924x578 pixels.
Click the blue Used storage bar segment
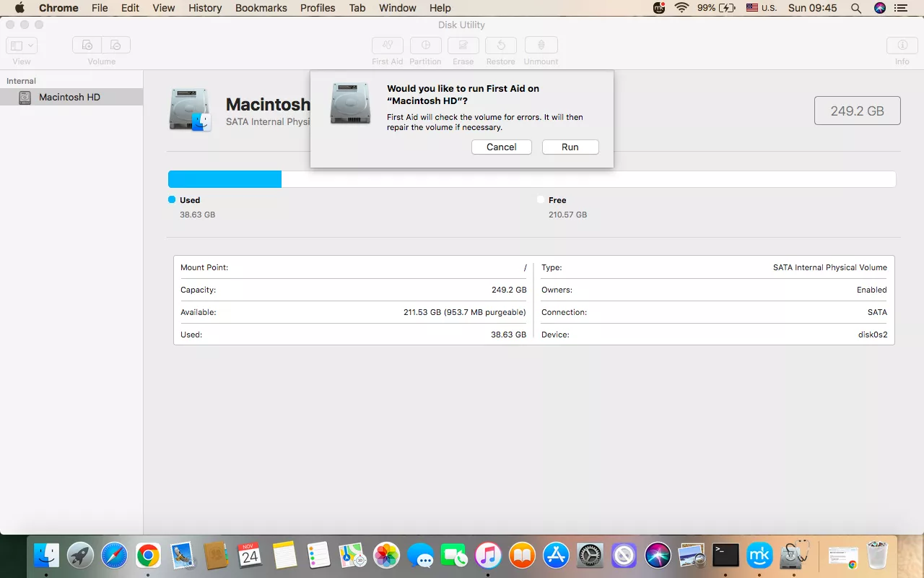[x=225, y=179]
